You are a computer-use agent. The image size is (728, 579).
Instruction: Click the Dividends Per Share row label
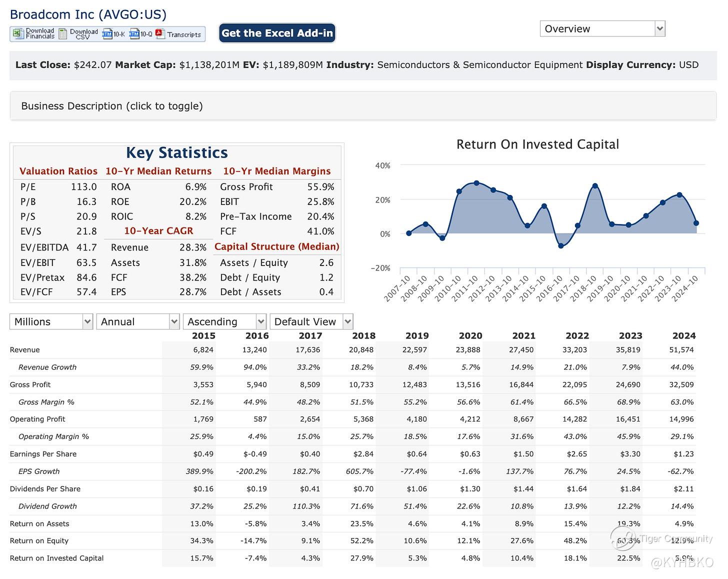(x=45, y=489)
